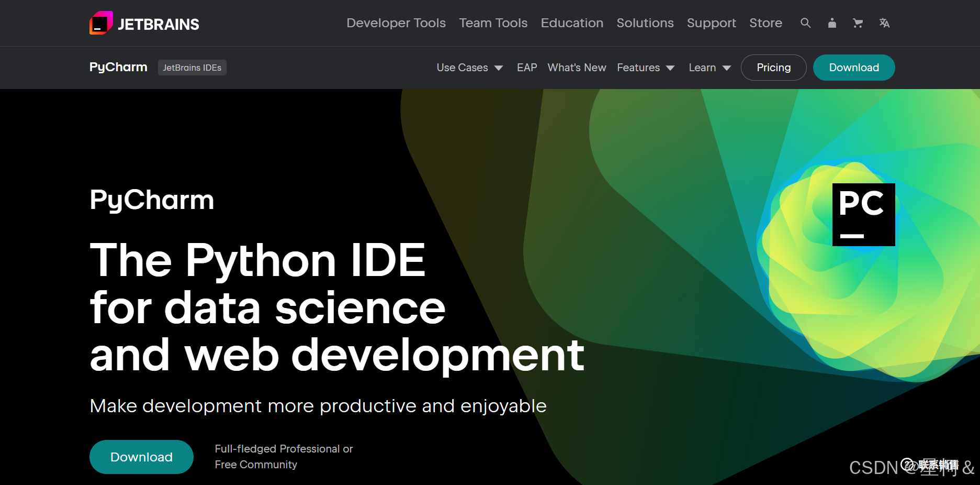Open the shopping cart icon
The width and height of the screenshot is (980, 485).
(858, 23)
